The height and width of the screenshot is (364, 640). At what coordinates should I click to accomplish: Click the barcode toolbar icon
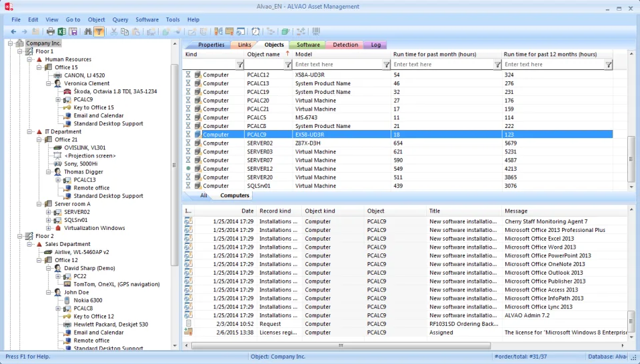click(x=316, y=31)
